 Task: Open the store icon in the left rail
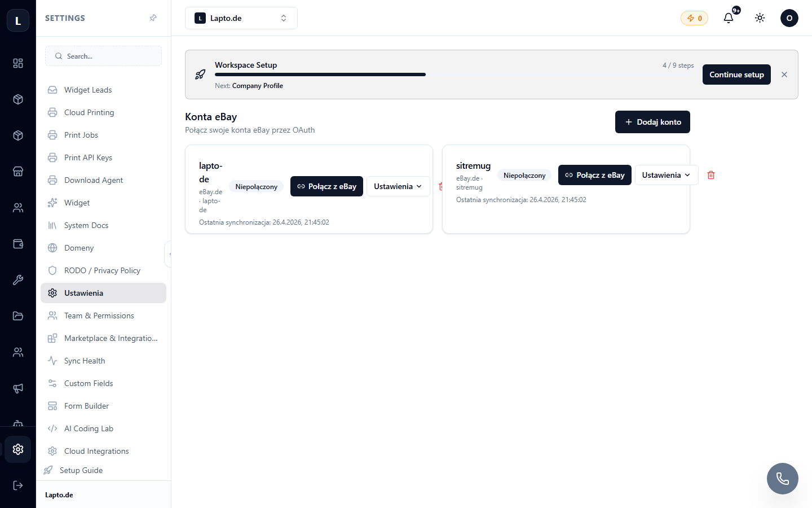coord(18,172)
